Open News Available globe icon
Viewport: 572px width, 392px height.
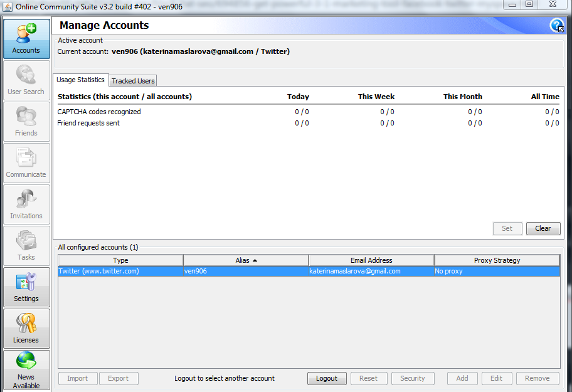[26, 370]
